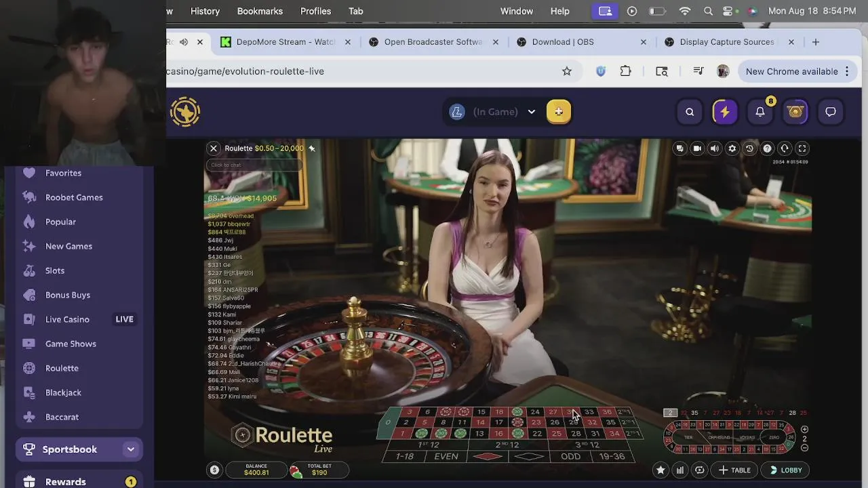Click the rebet repeat icon
Image resolution: width=868 pixels, height=488 pixels.
click(700, 470)
